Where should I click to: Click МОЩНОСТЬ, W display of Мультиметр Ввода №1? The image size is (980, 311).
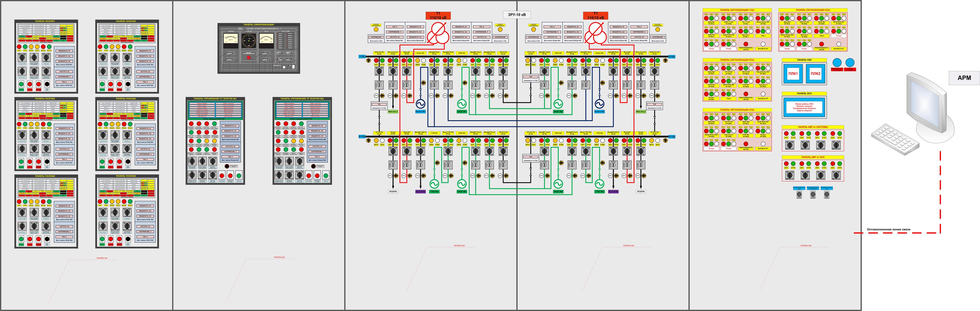[x=461, y=27]
